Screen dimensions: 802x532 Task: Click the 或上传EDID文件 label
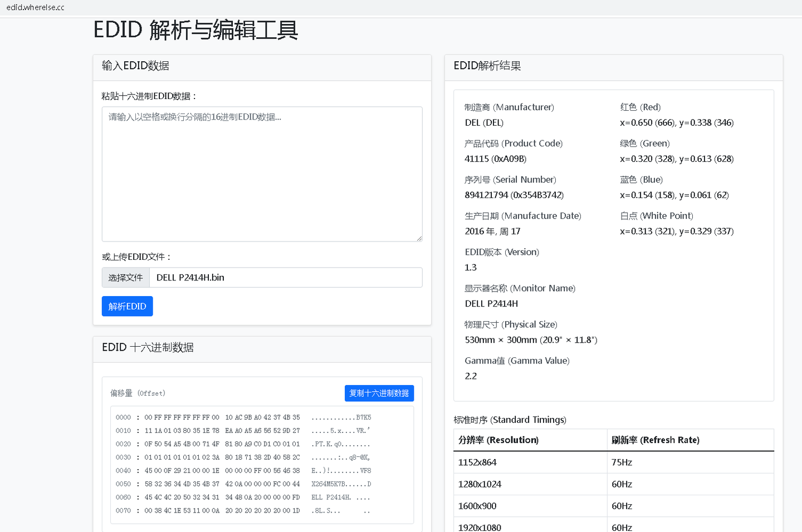point(136,257)
